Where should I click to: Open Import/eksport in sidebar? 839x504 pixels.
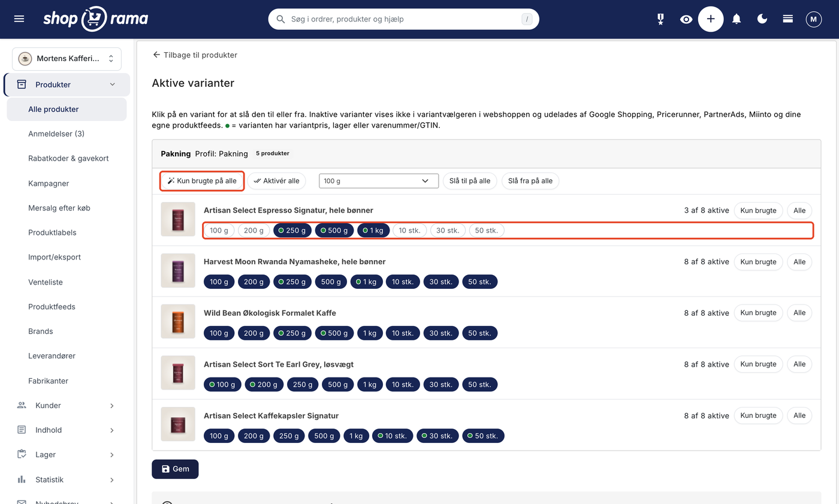55,257
